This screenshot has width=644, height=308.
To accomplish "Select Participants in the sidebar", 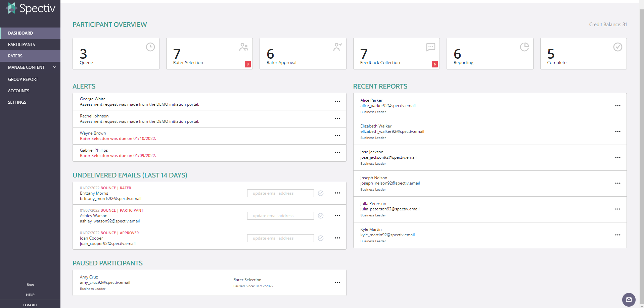I will (x=21, y=44).
